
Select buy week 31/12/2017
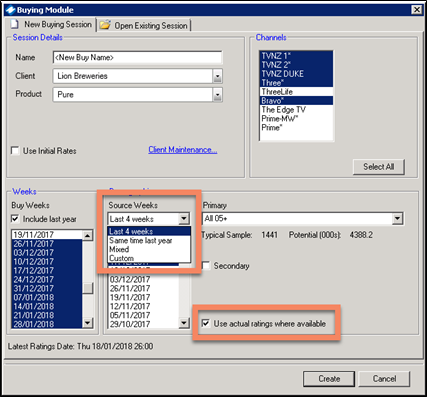47,289
